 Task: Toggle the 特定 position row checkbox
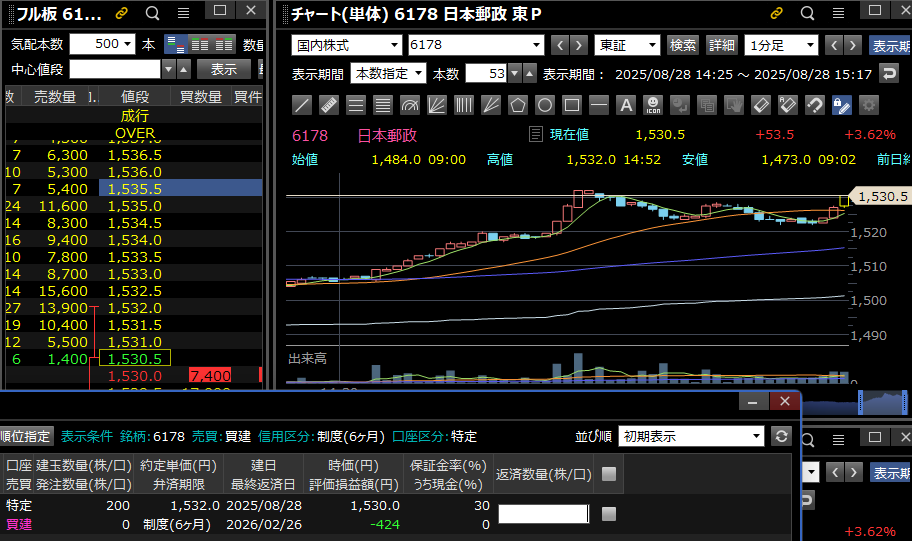coord(609,514)
